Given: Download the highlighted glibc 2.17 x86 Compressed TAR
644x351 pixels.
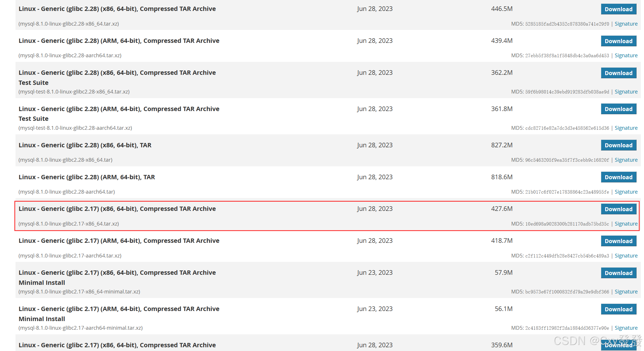Looking at the screenshot, I should coord(618,209).
